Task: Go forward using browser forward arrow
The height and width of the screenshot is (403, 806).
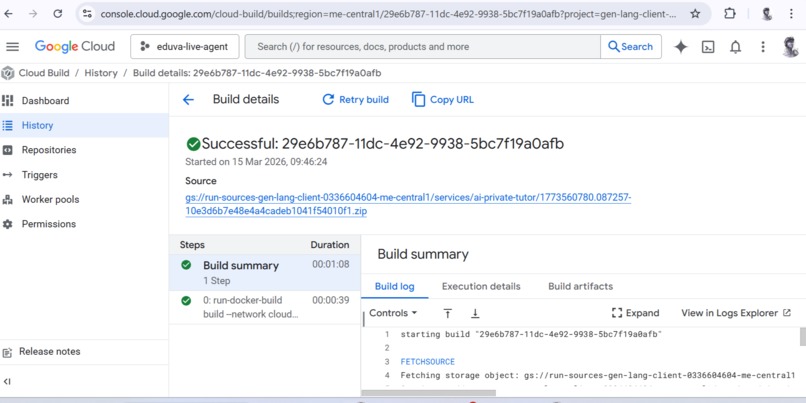Action: point(33,14)
